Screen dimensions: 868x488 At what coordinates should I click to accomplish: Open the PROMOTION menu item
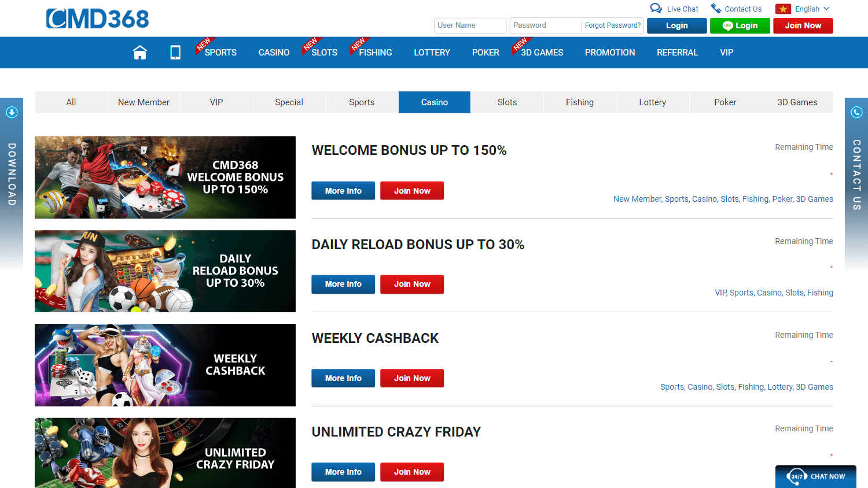(x=610, y=52)
